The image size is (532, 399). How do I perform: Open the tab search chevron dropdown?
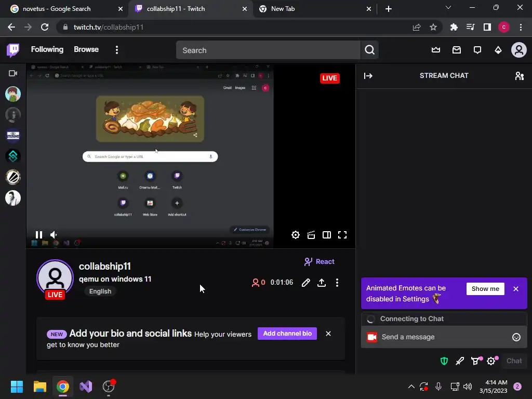pyautogui.click(x=448, y=7)
